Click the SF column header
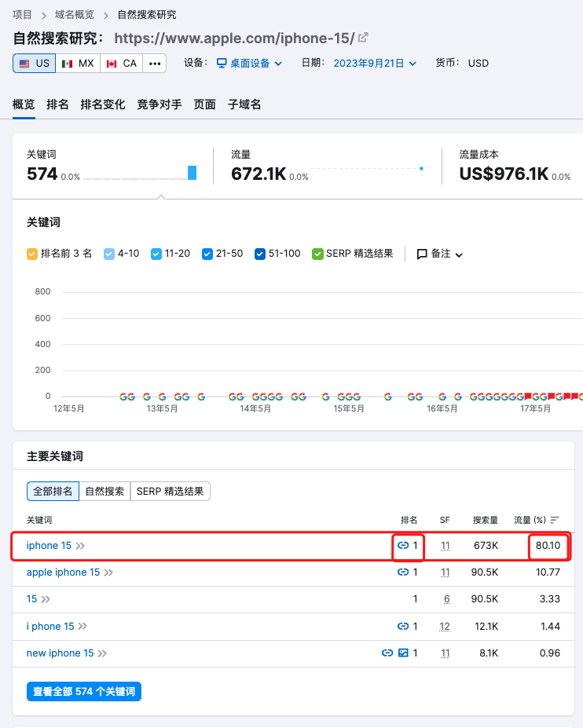The height and width of the screenshot is (728, 583). [x=445, y=520]
